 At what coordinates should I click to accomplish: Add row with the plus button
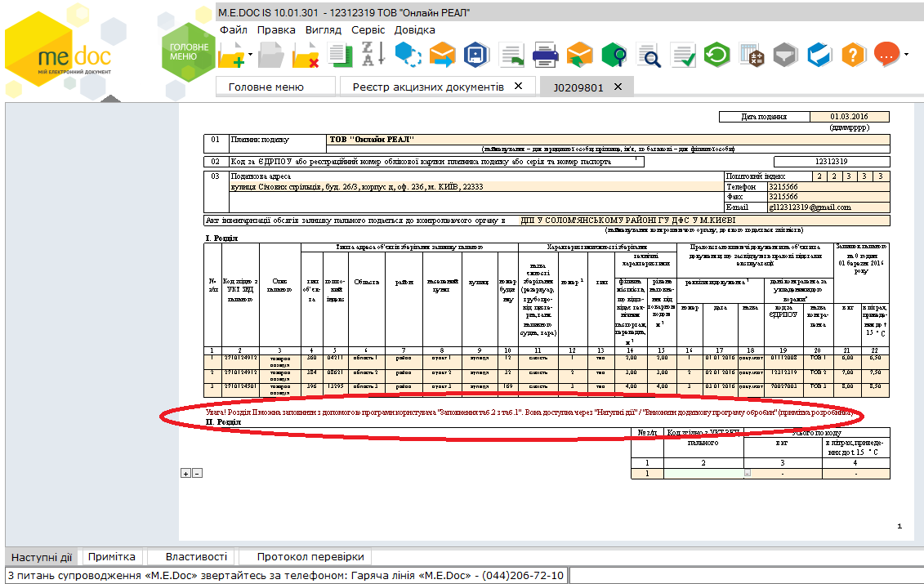click(x=185, y=473)
